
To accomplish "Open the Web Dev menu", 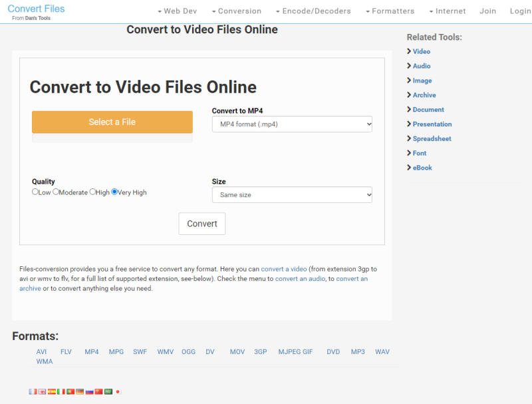I will 177,11.
